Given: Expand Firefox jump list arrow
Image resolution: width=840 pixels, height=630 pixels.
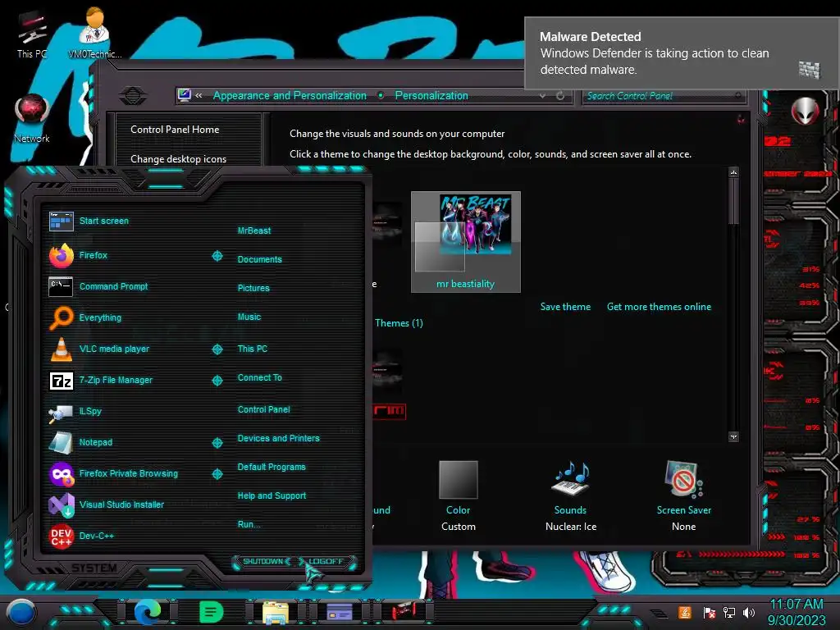Looking at the screenshot, I should click(x=217, y=256).
